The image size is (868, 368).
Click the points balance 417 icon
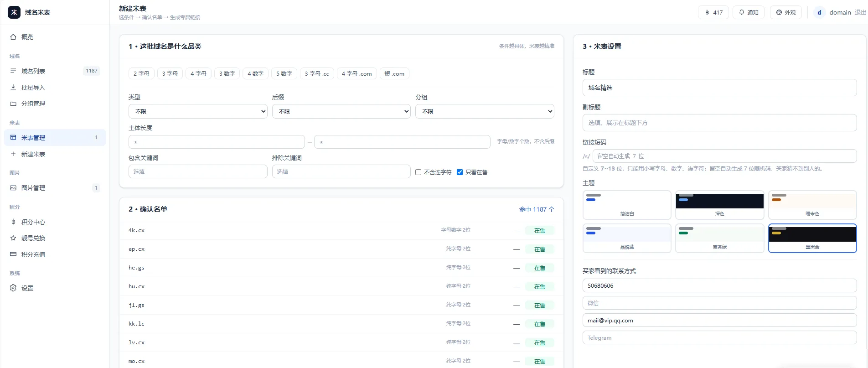707,12
